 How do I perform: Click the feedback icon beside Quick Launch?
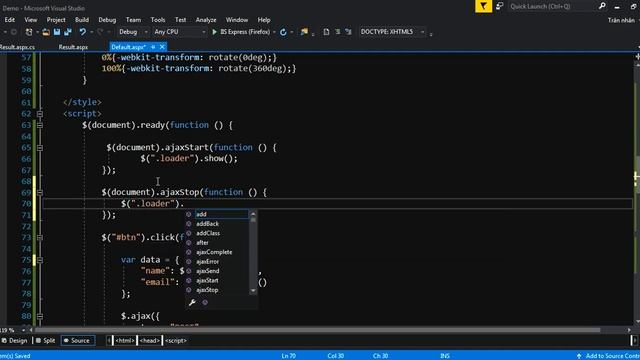tap(500, 6)
